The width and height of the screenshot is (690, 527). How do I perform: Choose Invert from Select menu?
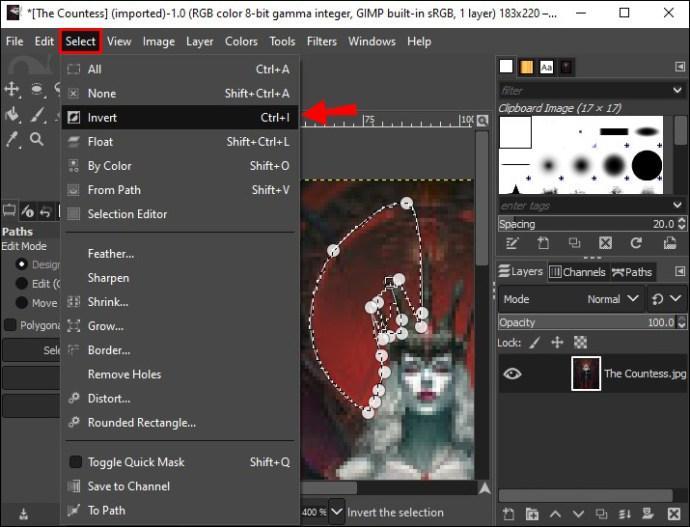[180, 117]
